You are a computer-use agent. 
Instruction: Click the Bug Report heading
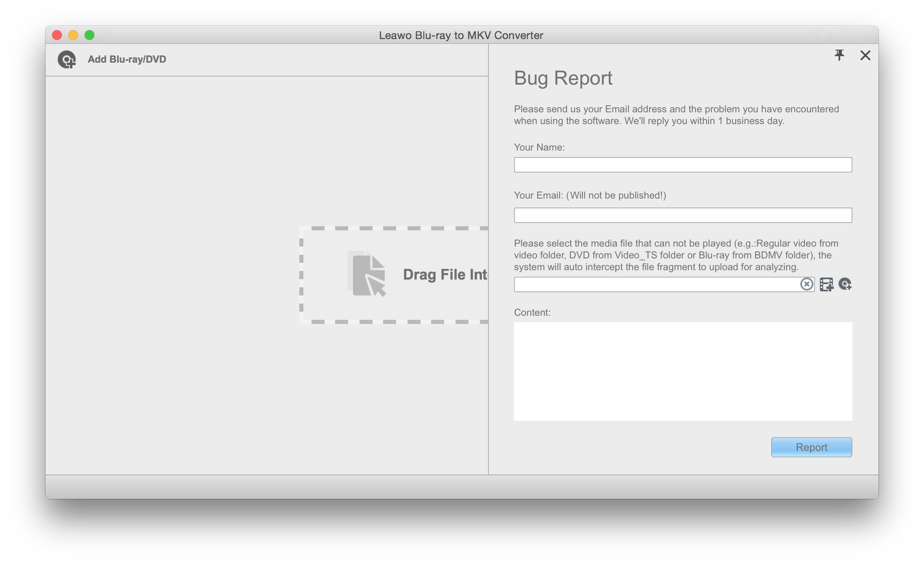563,78
